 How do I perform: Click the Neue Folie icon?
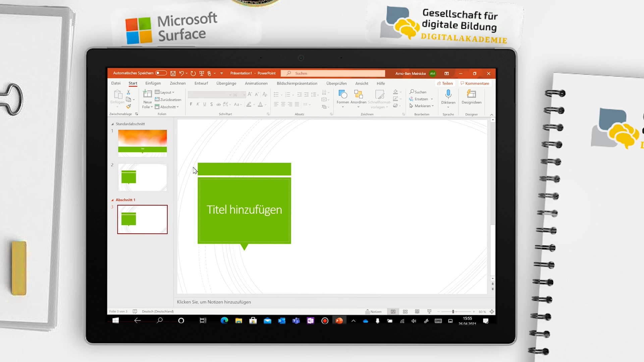(x=148, y=94)
